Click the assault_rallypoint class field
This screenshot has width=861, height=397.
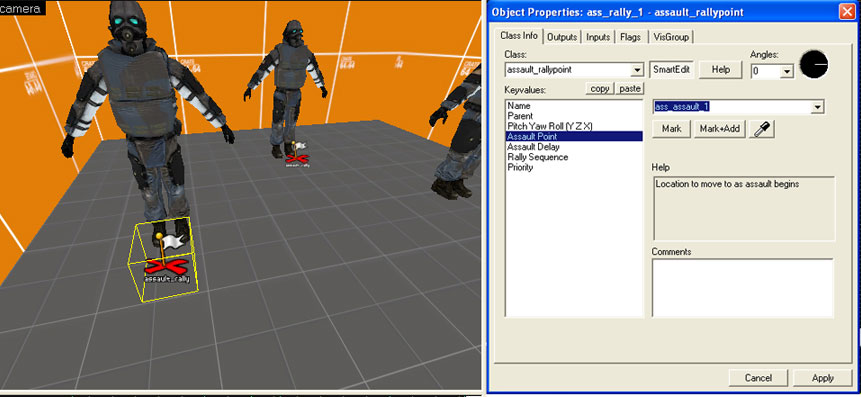[x=568, y=70]
